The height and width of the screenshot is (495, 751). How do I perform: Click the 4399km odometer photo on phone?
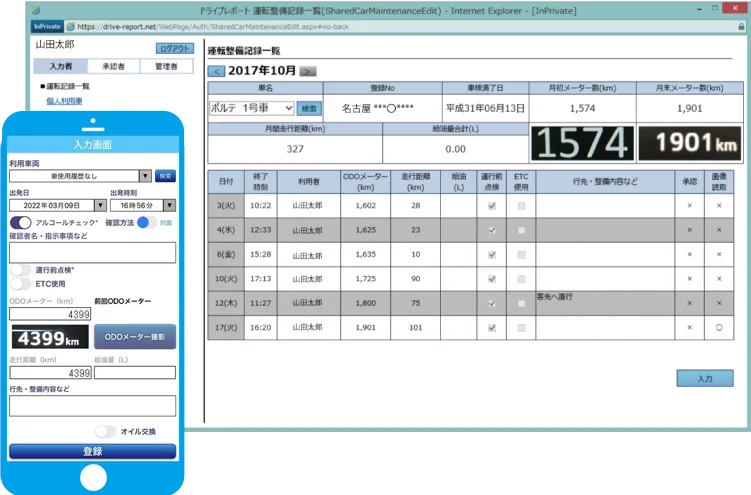(49, 337)
